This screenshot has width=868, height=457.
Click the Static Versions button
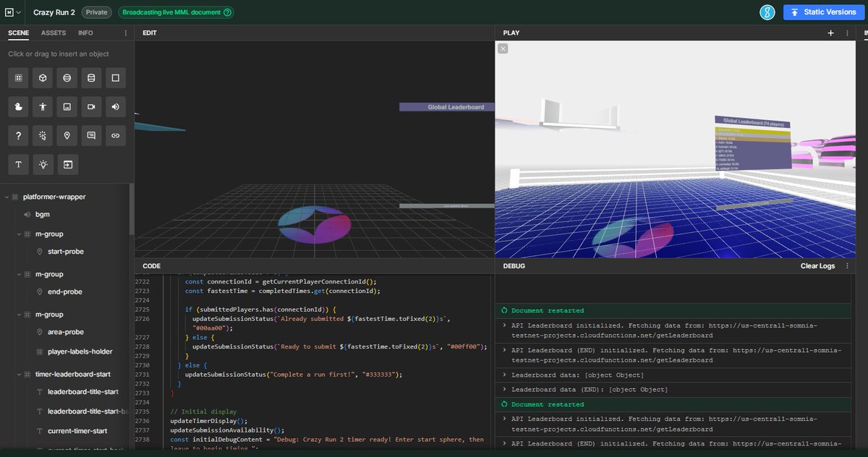coord(824,12)
